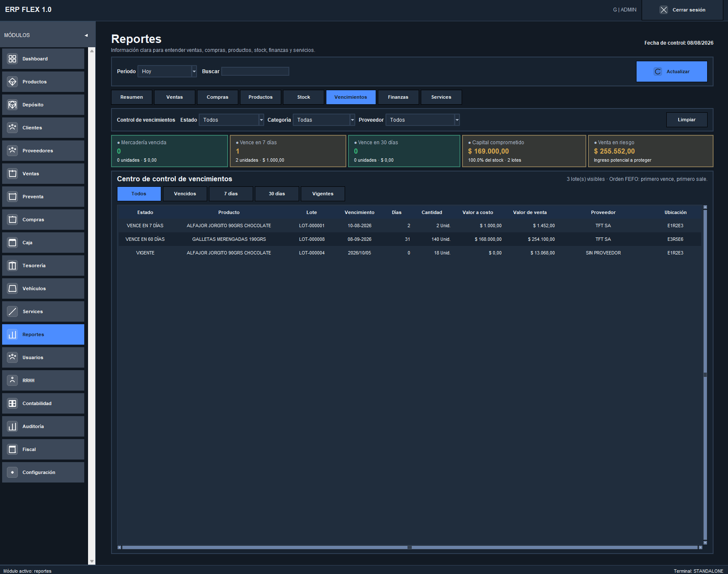This screenshot has height=574, width=728.
Task: Select the Productos report tab
Action: coord(260,97)
